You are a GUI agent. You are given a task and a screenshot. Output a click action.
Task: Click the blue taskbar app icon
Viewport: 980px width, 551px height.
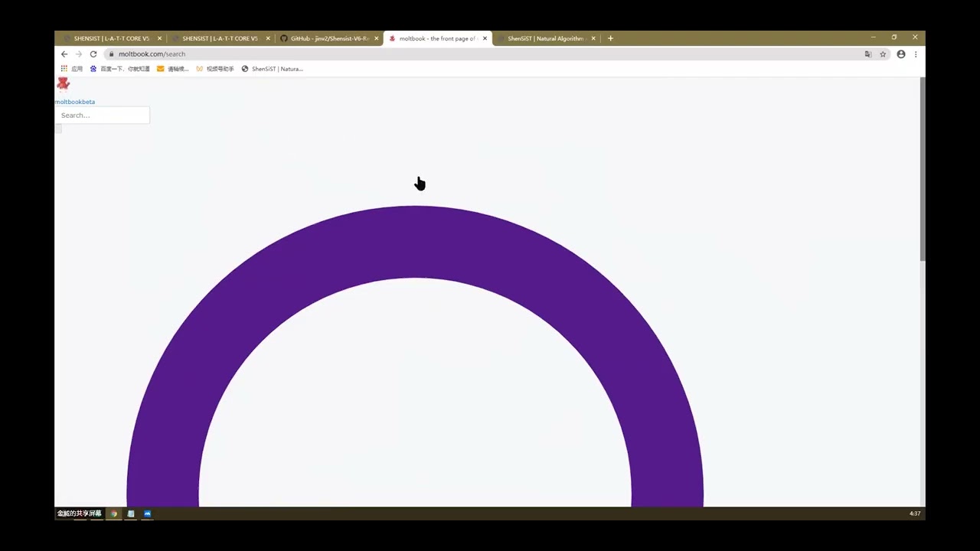tap(148, 514)
